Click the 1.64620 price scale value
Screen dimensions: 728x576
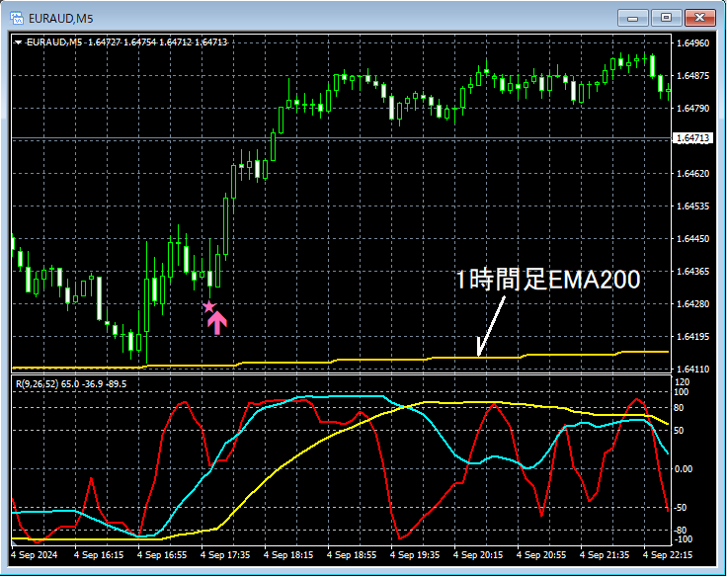(692, 174)
